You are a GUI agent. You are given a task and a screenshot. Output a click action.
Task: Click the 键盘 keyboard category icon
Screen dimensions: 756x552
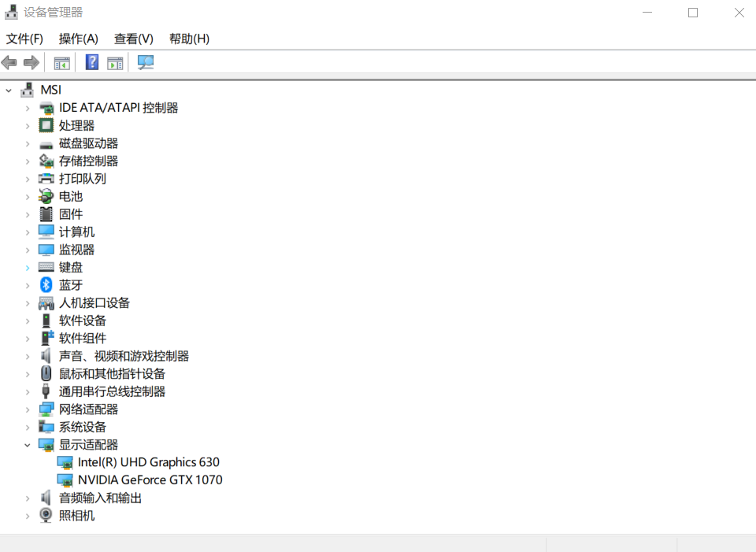45,267
